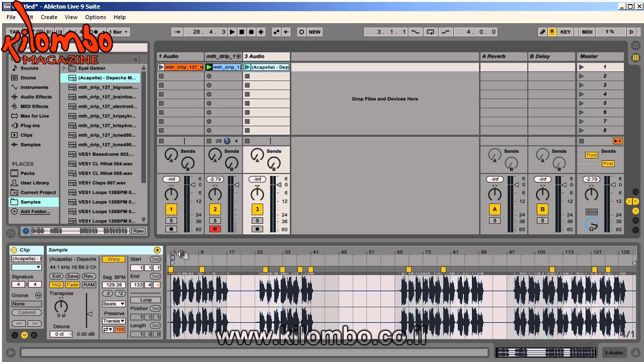The height and width of the screenshot is (362, 644).
Task: Toggle Punch-In switch
Action: click(x=415, y=32)
